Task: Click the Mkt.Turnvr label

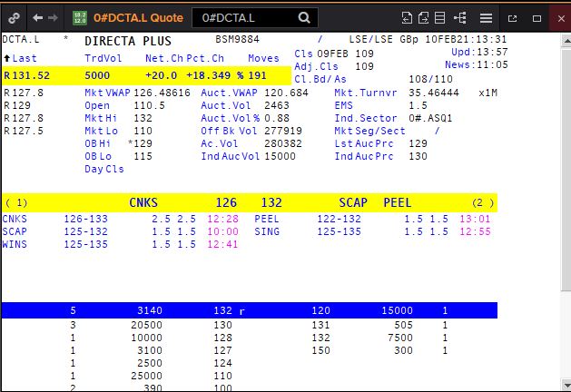Action: click(x=366, y=93)
